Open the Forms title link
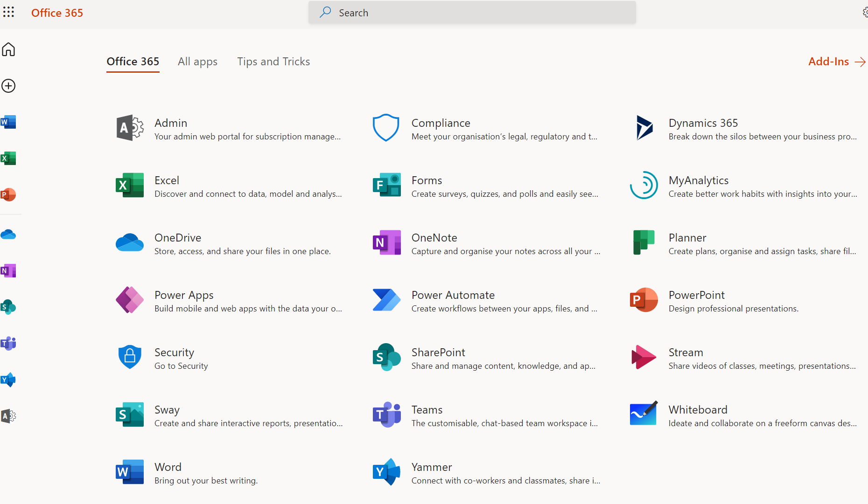 click(427, 180)
